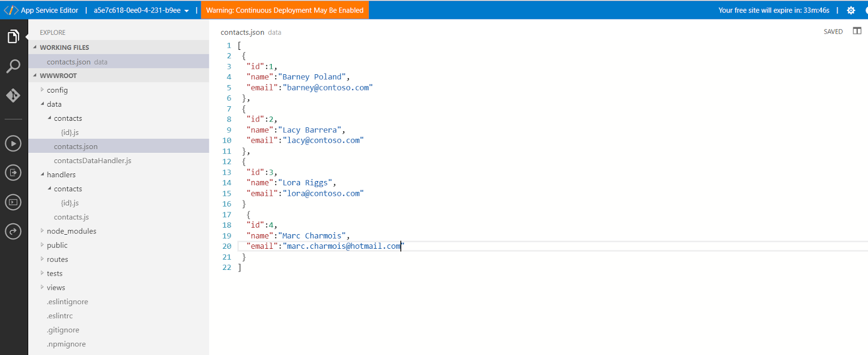Open {id}.js under data contacts
Screen dimensions: 868x355
[x=70, y=132]
